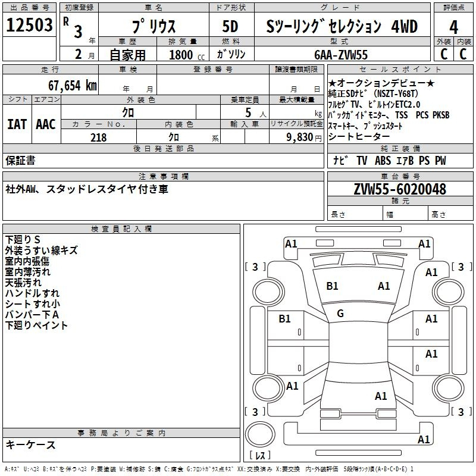
Task: Click the overall evaluation score 4
Action: click(x=453, y=26)
